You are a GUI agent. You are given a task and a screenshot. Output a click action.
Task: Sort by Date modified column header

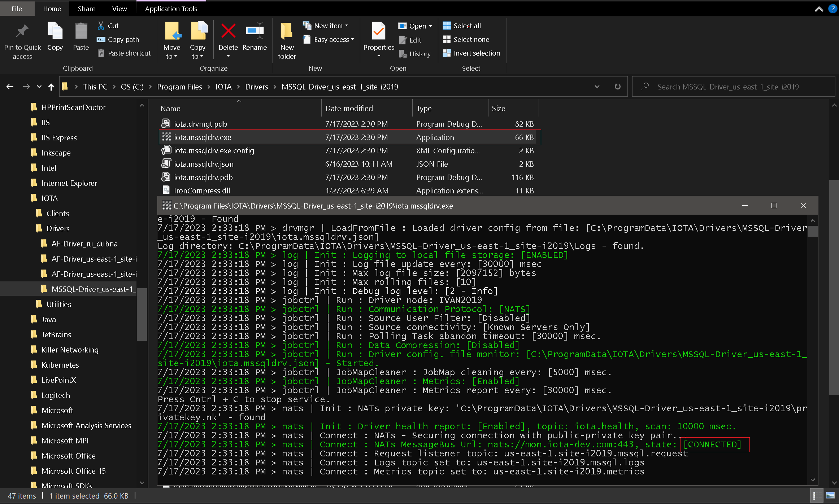coord(367,108)
